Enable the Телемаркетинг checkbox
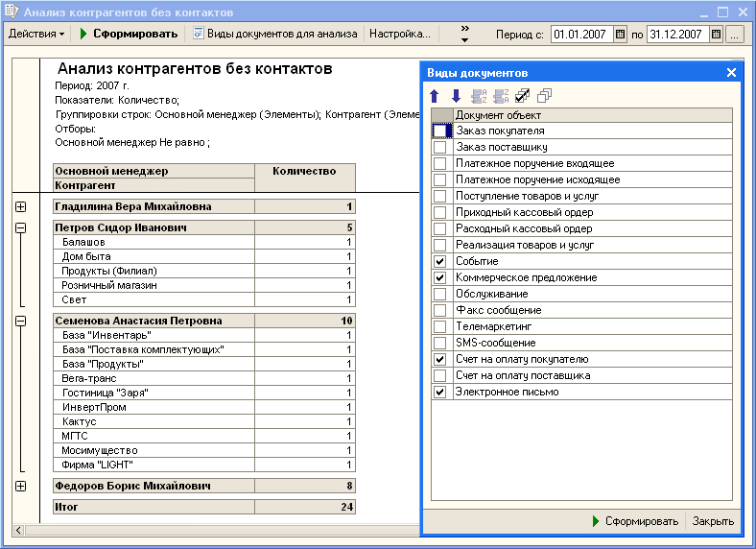This screenshot has width=756, height=549. tap(440, 327)
